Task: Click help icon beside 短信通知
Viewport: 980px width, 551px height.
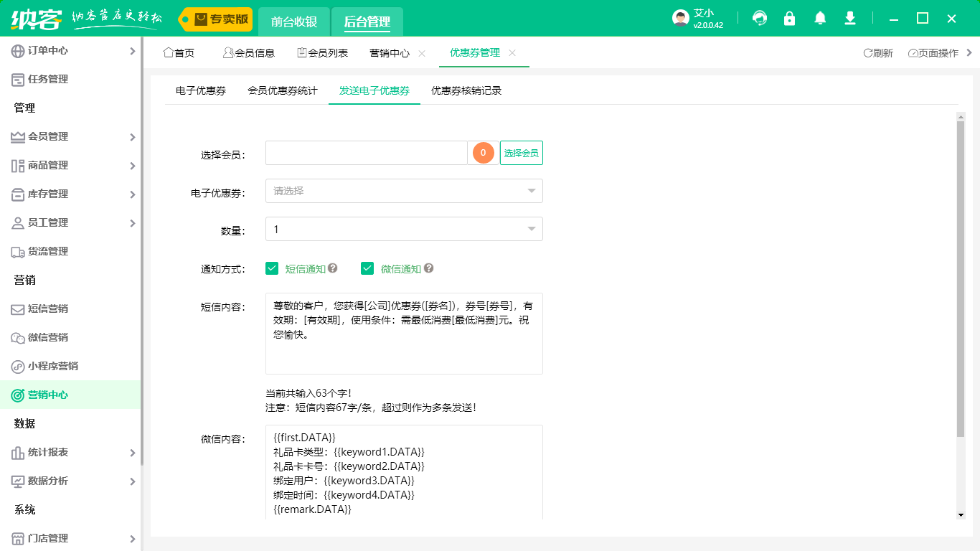Action: 333,268
